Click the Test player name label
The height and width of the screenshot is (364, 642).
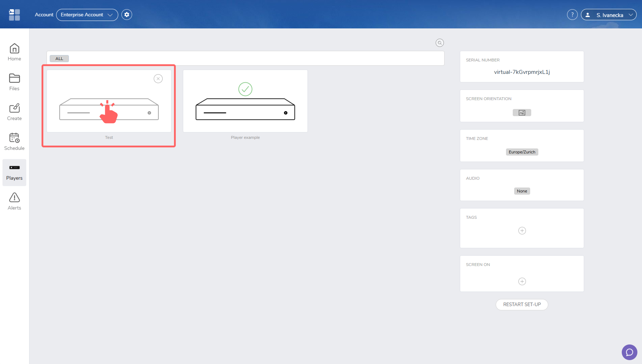point(109,137)
